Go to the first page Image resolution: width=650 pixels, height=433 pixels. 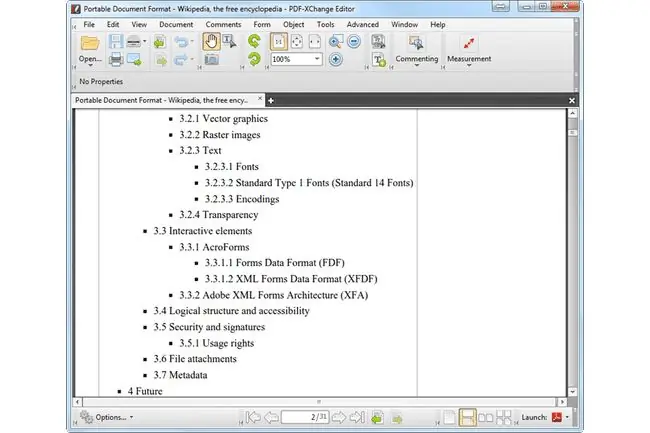(253, 417)
